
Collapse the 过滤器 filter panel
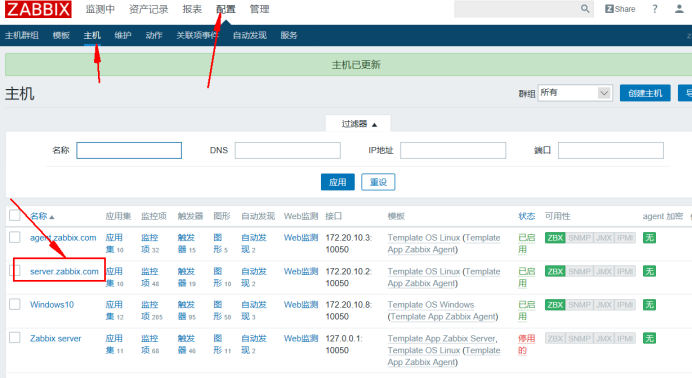(358, 124)
